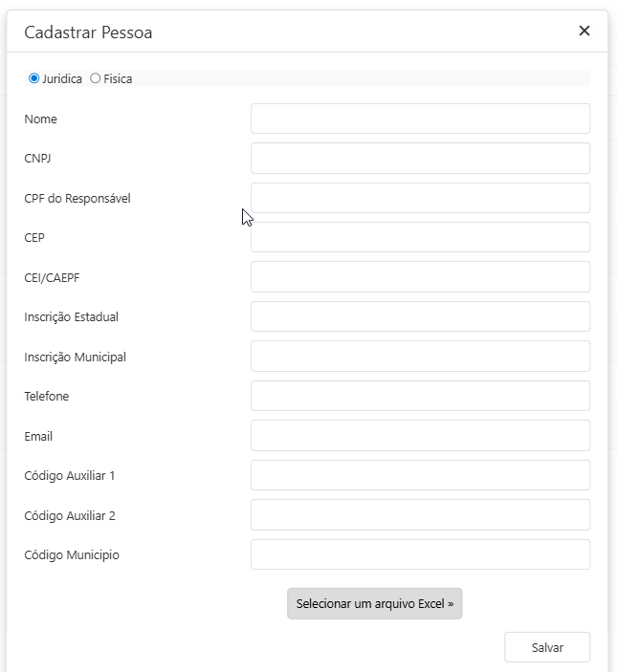618x672 pixels.
Task: Close the Cadastrar Pessoa dialog
Action: pos(585,31)
